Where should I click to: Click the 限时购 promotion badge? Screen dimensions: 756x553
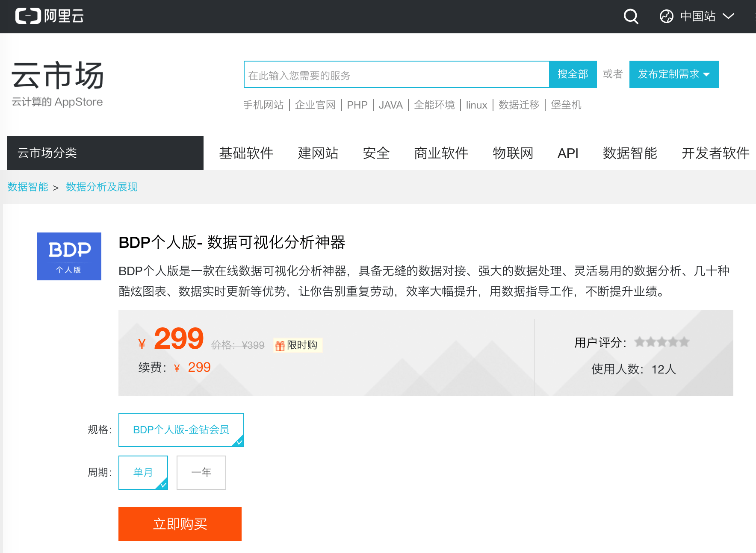298,345
